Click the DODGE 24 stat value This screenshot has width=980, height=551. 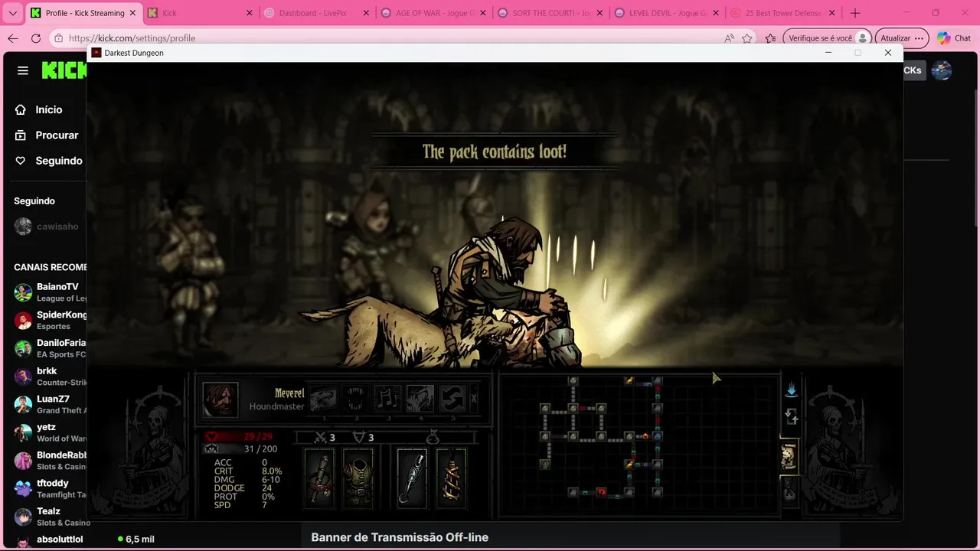pyautogui.click(x=266, y=488)
